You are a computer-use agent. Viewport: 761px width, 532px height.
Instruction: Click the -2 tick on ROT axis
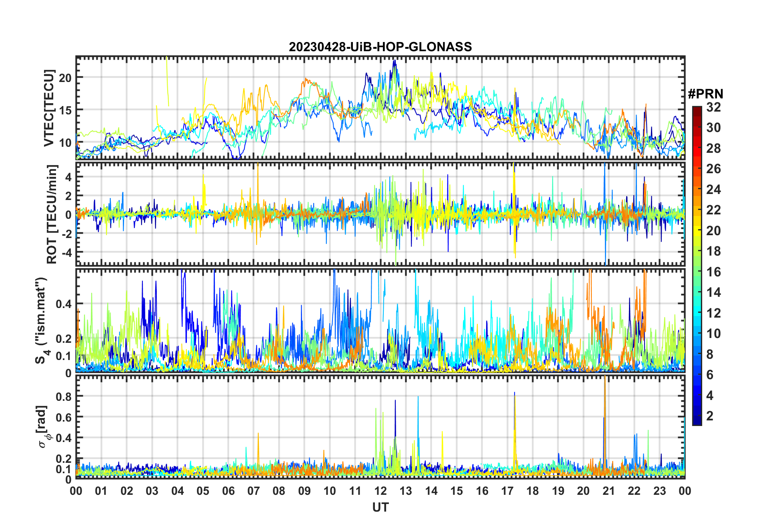(x=66, y=234)
